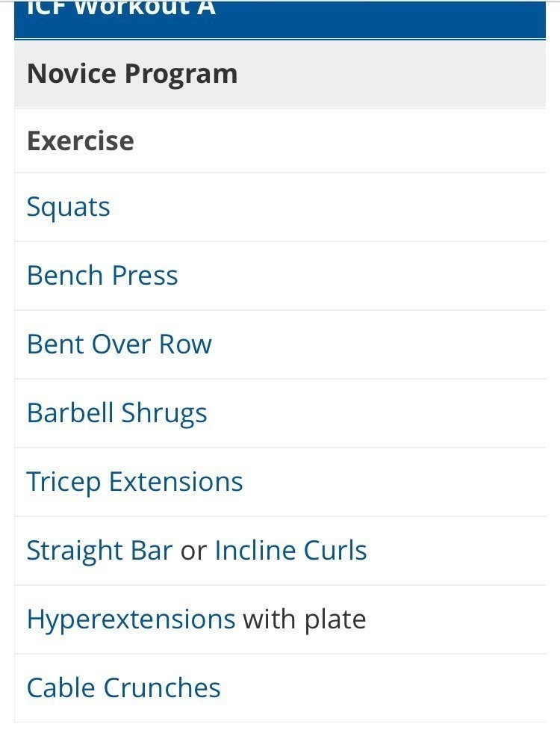Click blank space right of Tricep Extensions
Viewport: 560px width, 736px height.
tap(396, 482)
